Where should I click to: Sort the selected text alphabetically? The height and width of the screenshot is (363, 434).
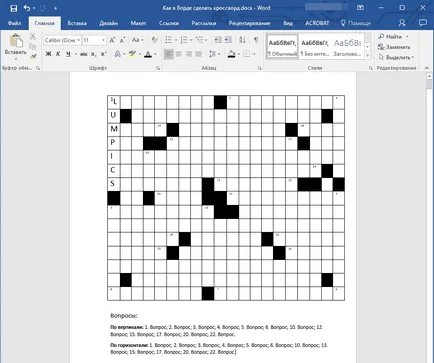click(242, 40)
